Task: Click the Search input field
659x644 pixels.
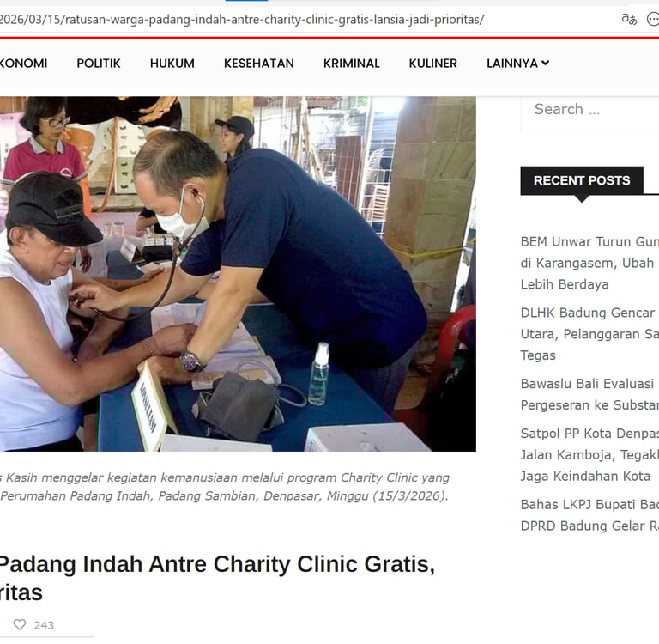Action: click(x=589, y=110)
